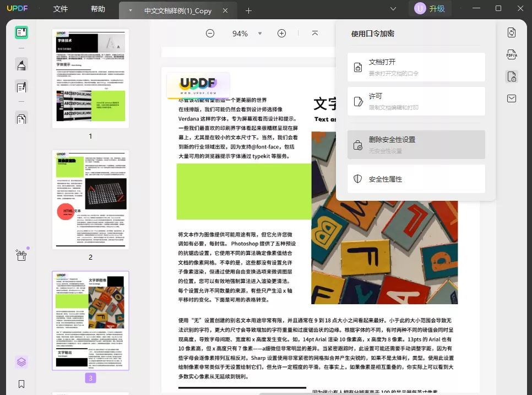Open 安全性属性 option
Viewport: 532px width, 395px height.
pyautogui.click(x=416, y=179)
